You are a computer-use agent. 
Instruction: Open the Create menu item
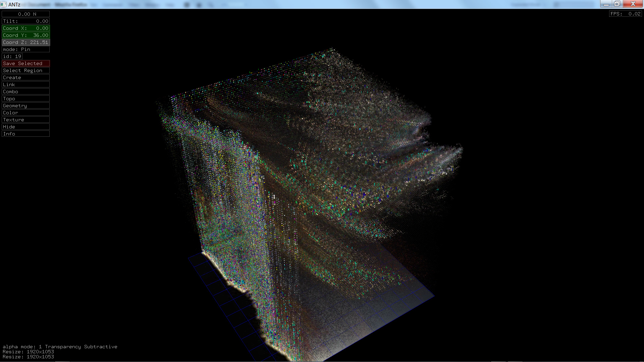point(25,77)
